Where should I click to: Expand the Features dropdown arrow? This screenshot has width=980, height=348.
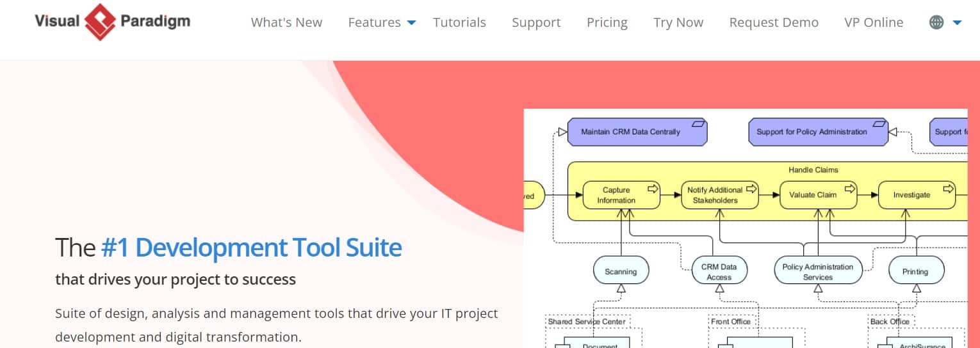(x=411, y=23)
